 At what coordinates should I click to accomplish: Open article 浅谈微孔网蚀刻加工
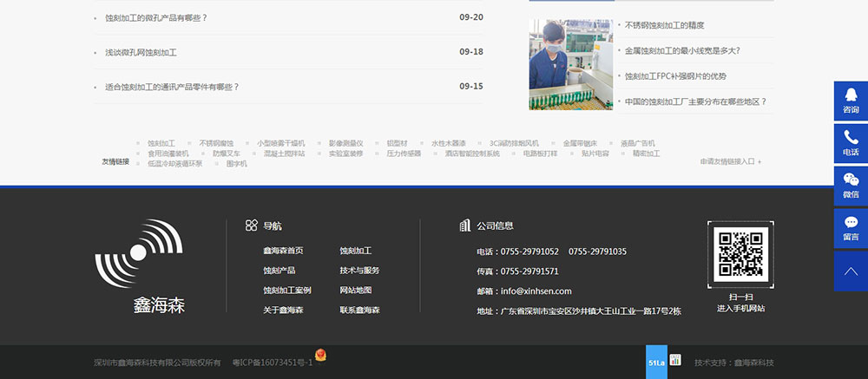tap(141, 52)
